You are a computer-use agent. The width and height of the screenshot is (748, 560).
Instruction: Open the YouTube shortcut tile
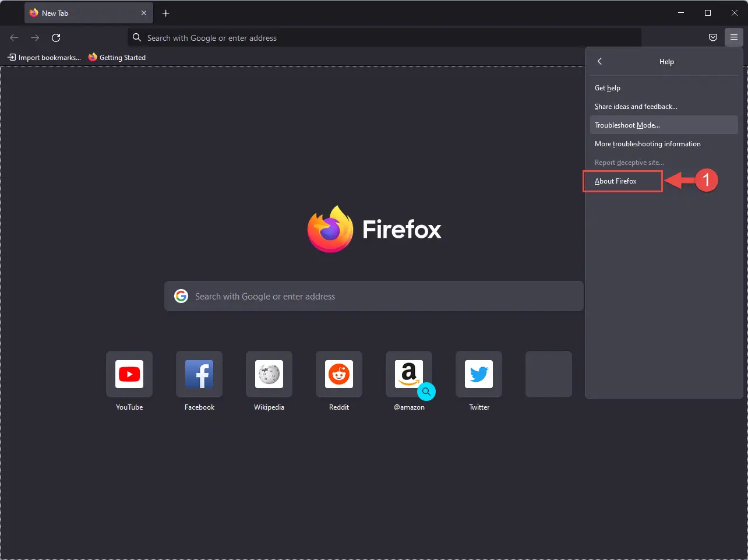[x=129, y=374]
